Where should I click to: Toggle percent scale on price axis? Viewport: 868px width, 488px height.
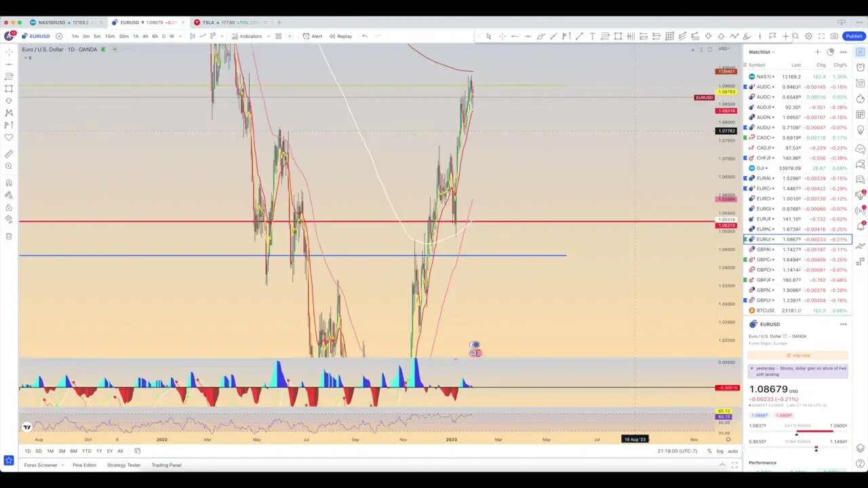click(709, 451)
